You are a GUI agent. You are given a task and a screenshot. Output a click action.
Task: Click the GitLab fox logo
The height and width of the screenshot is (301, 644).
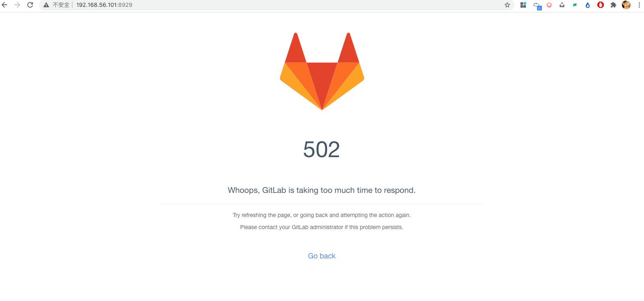click(322, 72)
